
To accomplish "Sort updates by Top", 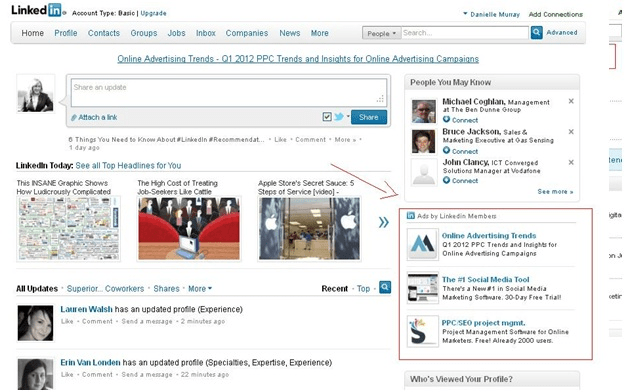I will pyautogui.click(x=363, y=289).
